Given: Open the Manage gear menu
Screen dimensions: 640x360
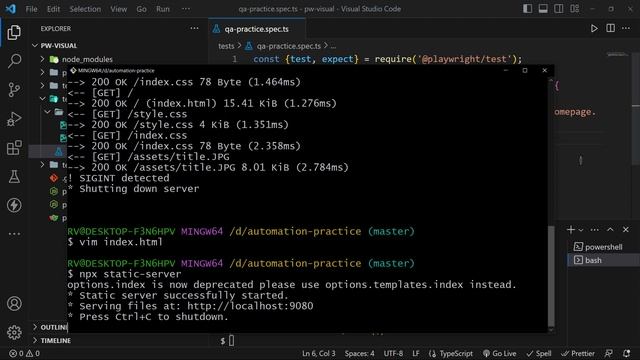Looking at the screenshot, I should tap(14, 332).
